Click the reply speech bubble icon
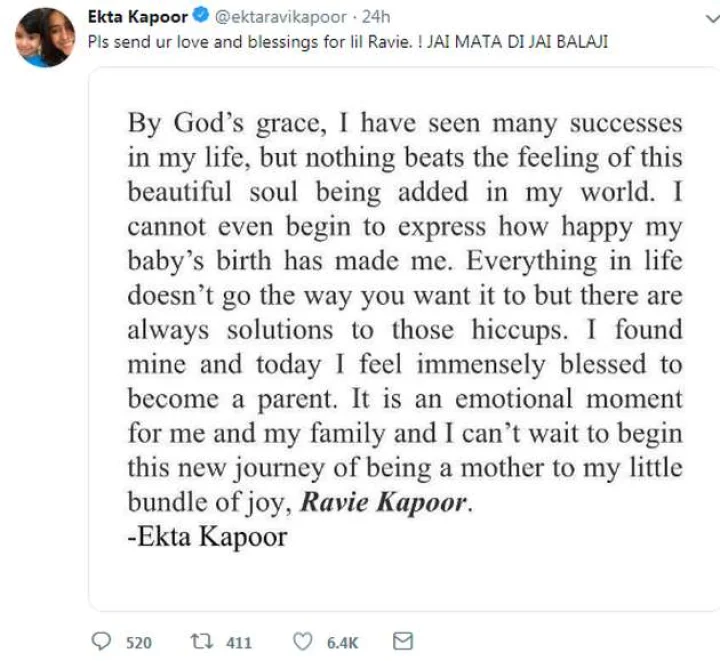 coord(101,641)
